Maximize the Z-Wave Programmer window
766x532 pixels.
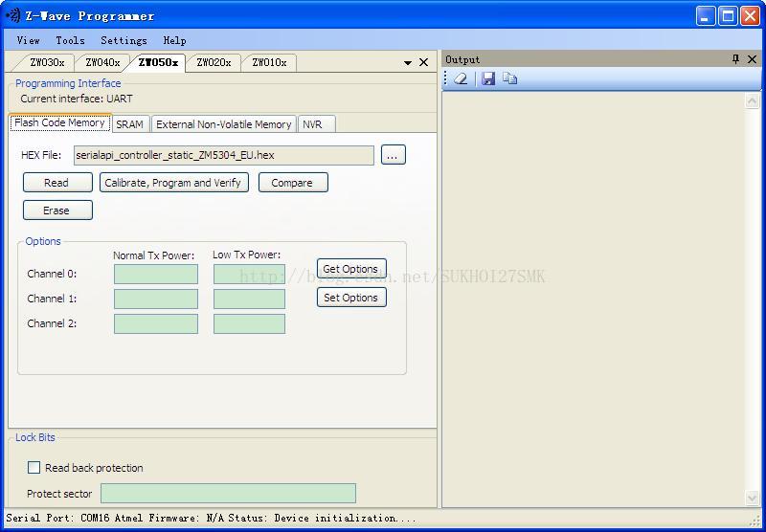click(x=728, y=16)
